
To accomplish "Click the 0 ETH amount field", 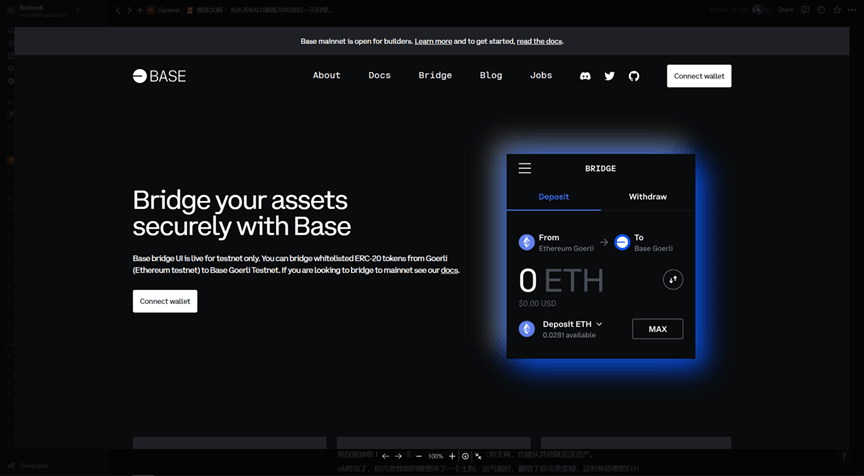I will (x=561, y=280).
